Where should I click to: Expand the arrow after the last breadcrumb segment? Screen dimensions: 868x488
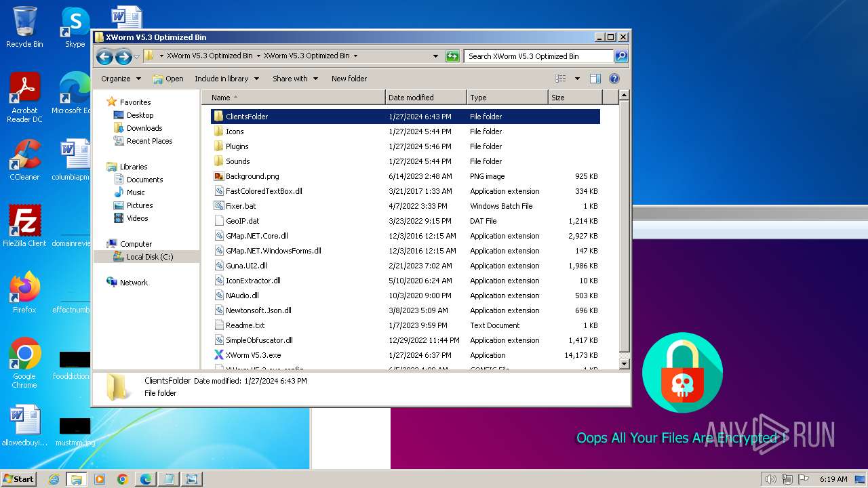click(355, 56)
